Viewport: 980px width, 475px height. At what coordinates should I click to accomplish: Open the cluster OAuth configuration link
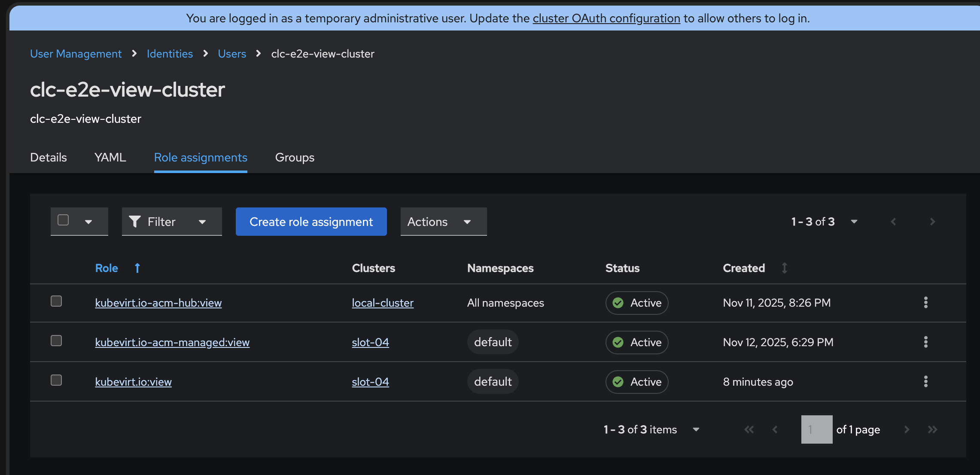pos(606,18)
